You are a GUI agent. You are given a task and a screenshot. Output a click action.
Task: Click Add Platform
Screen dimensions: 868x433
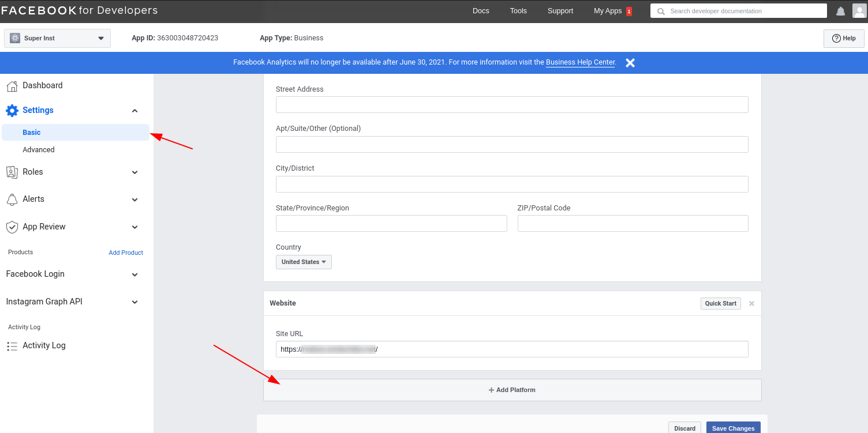[512, 390]
